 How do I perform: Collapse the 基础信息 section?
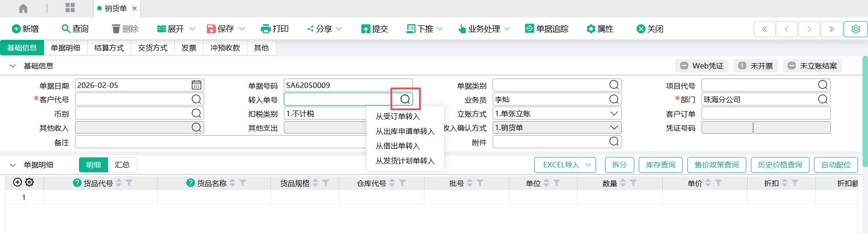(13, 66)
